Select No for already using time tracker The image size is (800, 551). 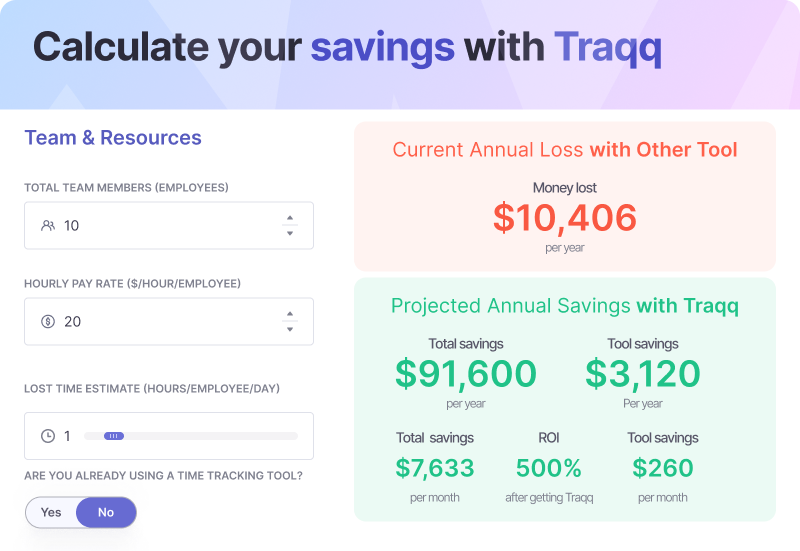[106, 512]
